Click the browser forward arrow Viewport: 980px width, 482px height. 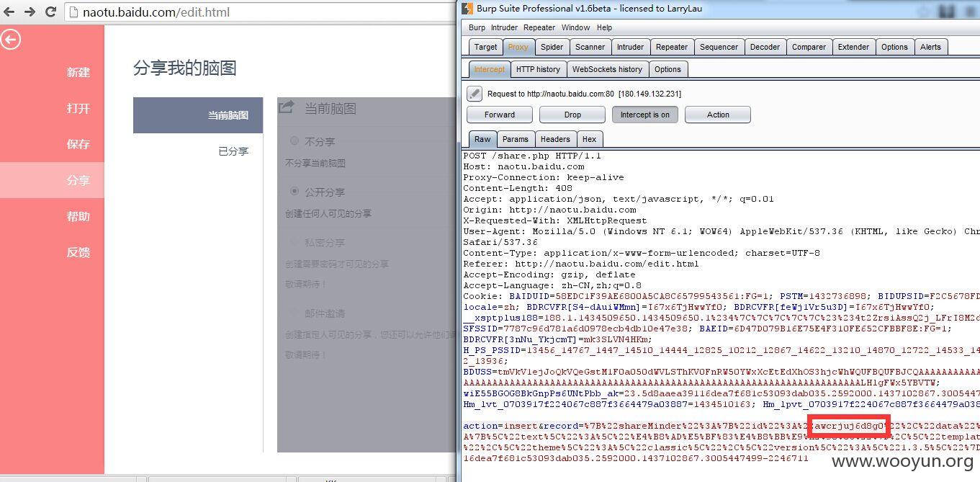pos(30,12)
